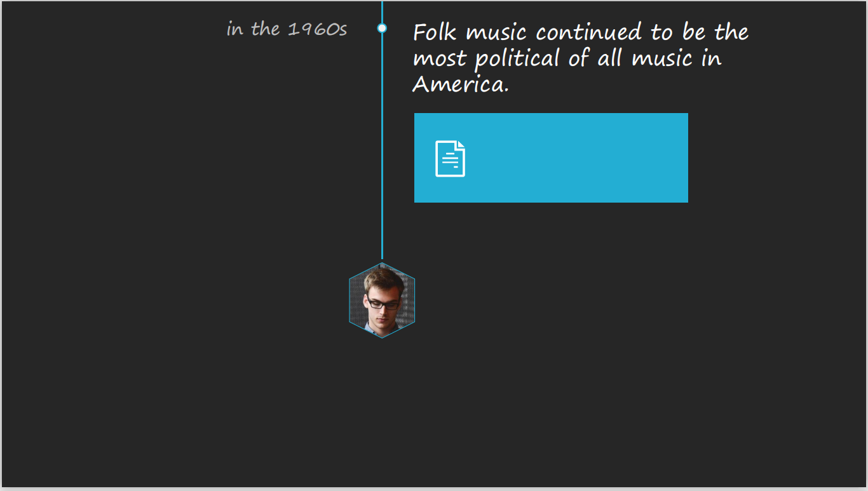
Task: Click the word "most" in the headline
Action: pos(440,59)
